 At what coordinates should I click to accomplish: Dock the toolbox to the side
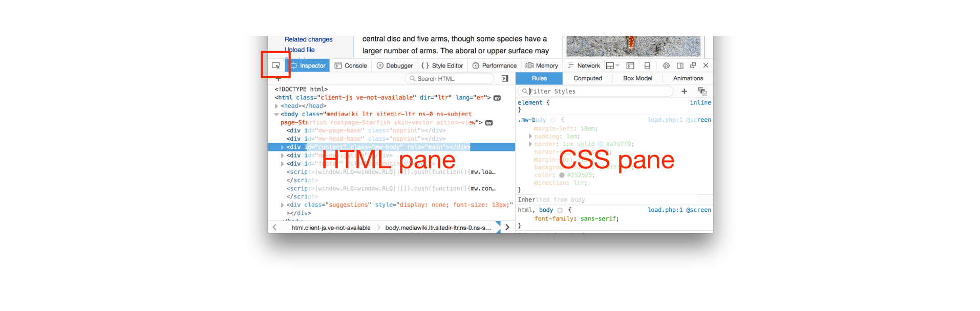[x=680, y=65]
